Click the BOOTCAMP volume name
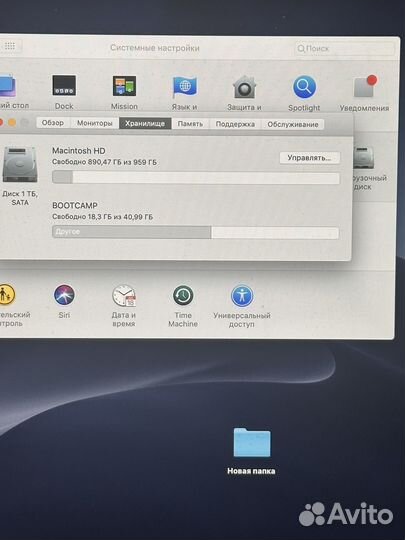405x540 pixels. click(75, 206)
